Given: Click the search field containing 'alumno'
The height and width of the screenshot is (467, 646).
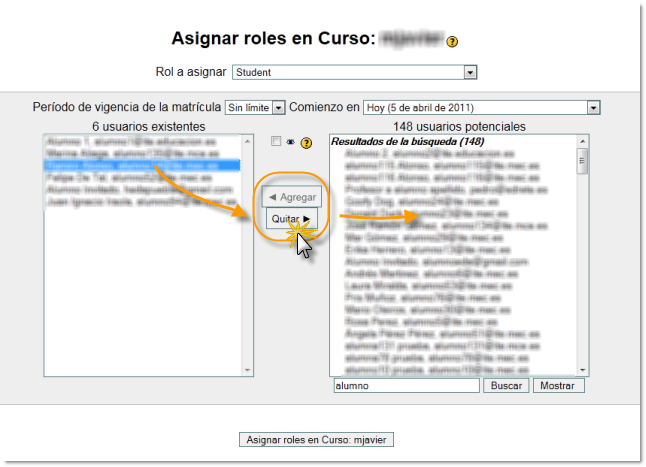Looking at the screenshot, I should coord(406,385).
